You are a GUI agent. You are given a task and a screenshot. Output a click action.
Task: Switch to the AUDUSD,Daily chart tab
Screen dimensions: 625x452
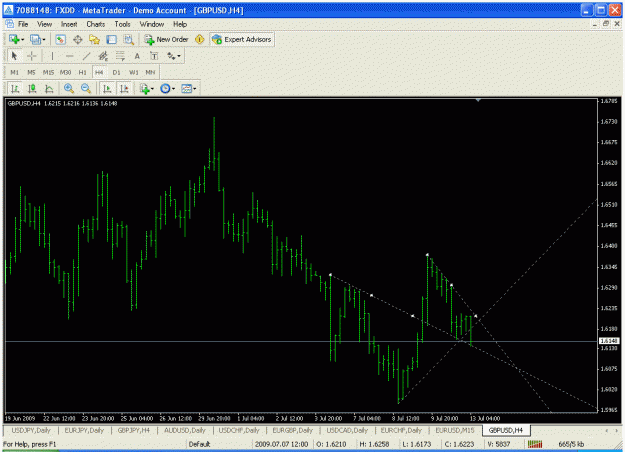(185, 430)
